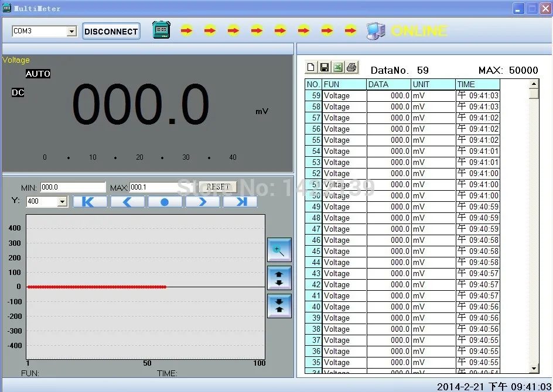Image resolution: width=553 pixels, height=392 pixels.
Task: Open the COM3 port dropdown
Action: click(71, 32)
